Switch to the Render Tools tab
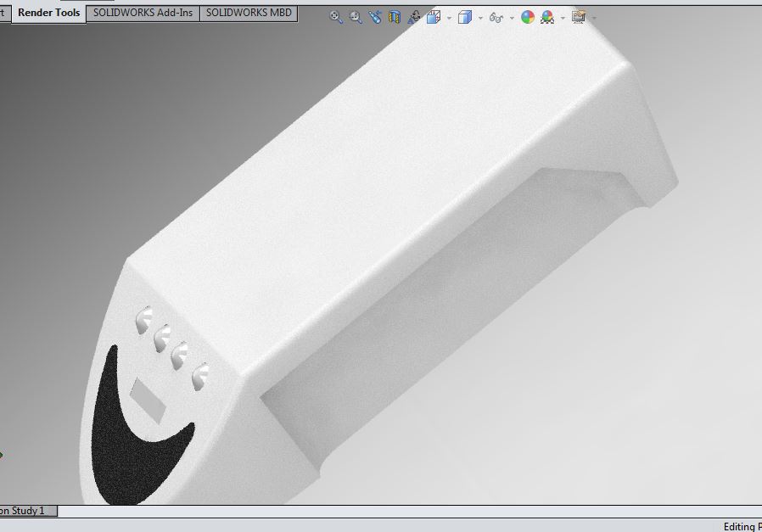The image size is (762, 532). pyautogui.click(x=48, y=13)
